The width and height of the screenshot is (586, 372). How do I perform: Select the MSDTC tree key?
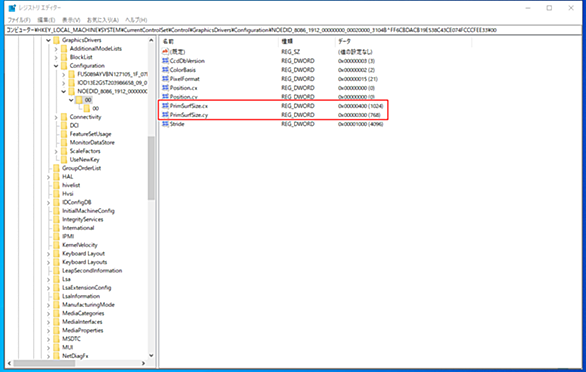[71, 339]
